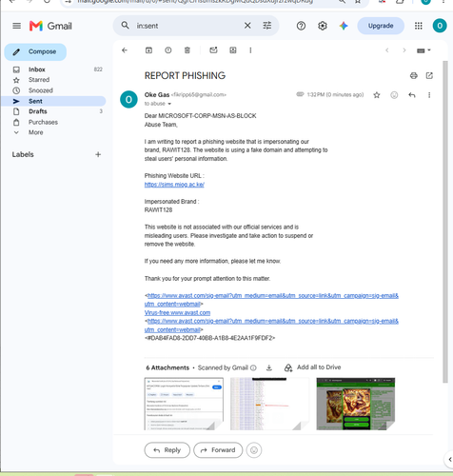The height and width of the screenshot is (476, 453).
Task: Reply using the arrow icon in the message header
Action: [412, 95]
